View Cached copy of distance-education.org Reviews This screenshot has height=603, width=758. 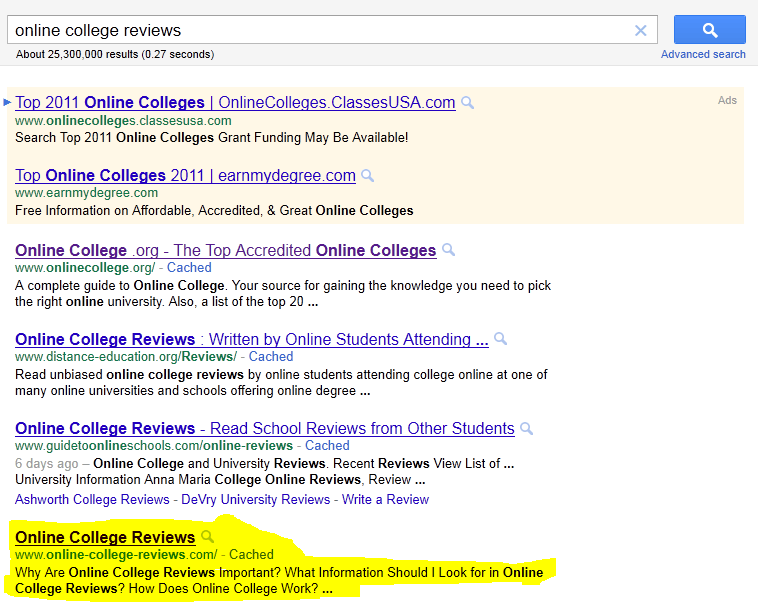[271, 356]
